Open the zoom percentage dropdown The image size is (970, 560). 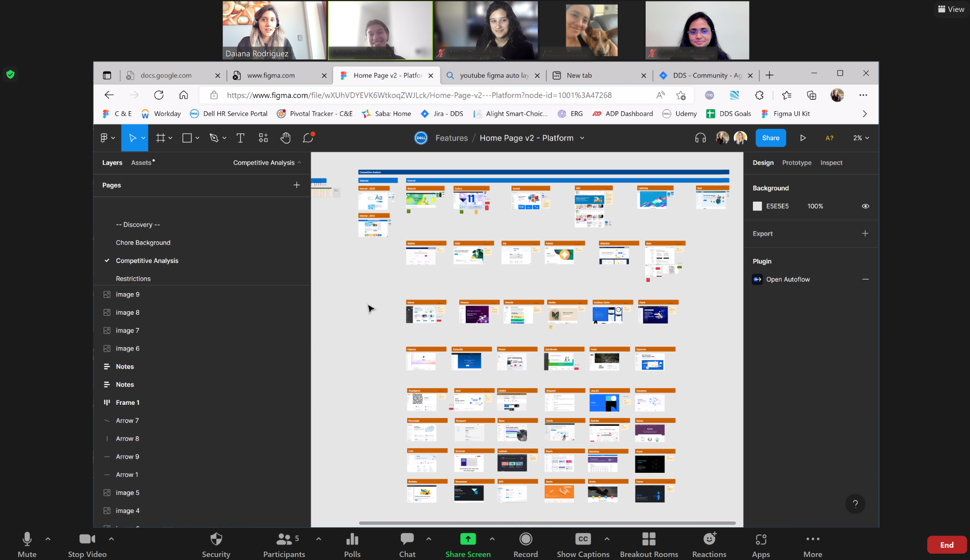[861, 138]
